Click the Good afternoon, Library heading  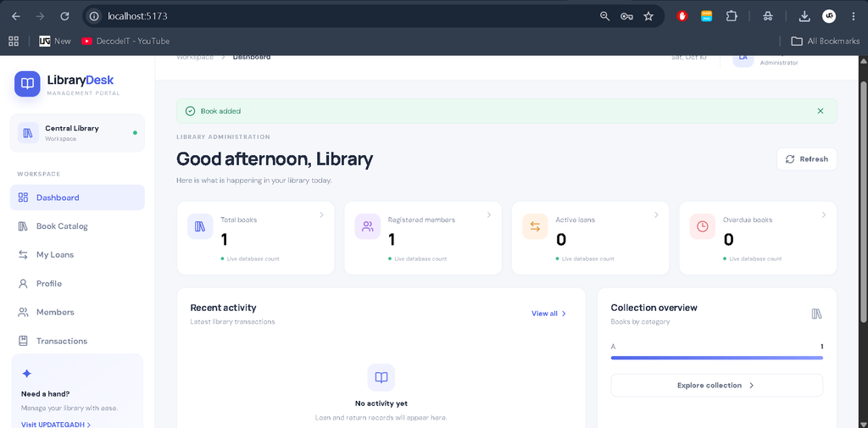tap(275, 159)
